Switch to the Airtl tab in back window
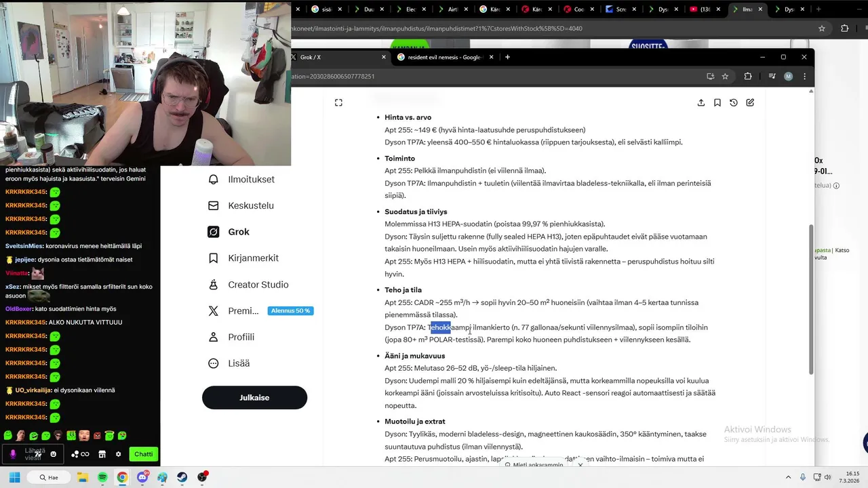Viewport: 868px width, 488px height. [452, 9]
